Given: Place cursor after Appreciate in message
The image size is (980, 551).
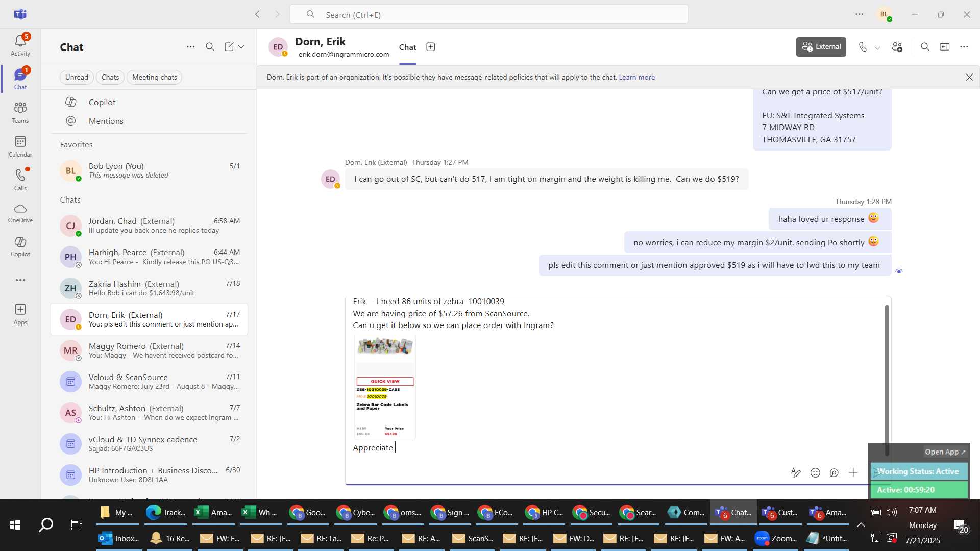Looking at the screenshot, I should [x=395, y=447].
